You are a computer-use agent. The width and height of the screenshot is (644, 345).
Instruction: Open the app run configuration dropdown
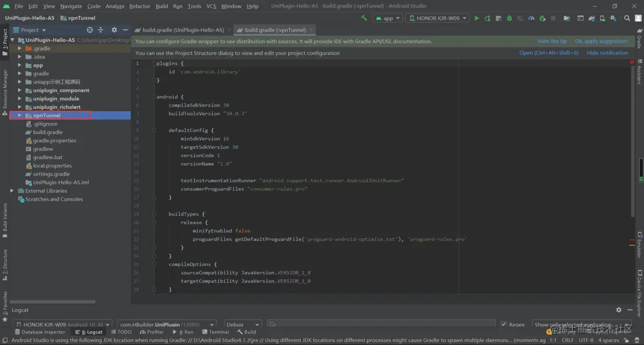[x=388, y=18]
